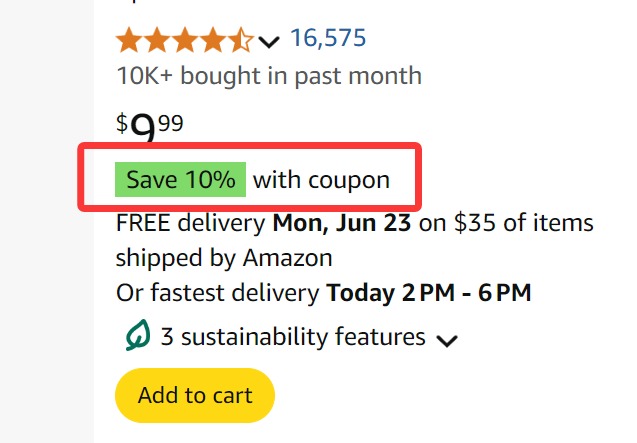The height and width of the screenshot is (443, 637).
Task: Click the half-filled fifth rating star
Action: pos(240,39)
